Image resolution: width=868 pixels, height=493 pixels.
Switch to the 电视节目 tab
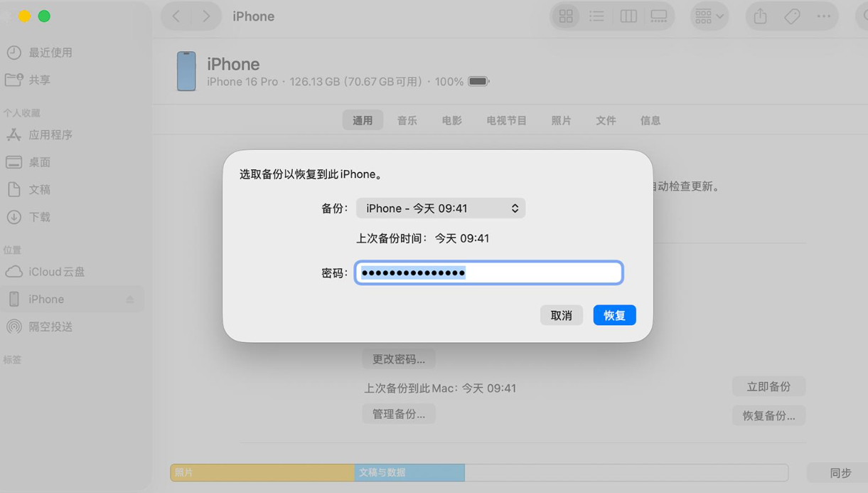click(506, 120)
